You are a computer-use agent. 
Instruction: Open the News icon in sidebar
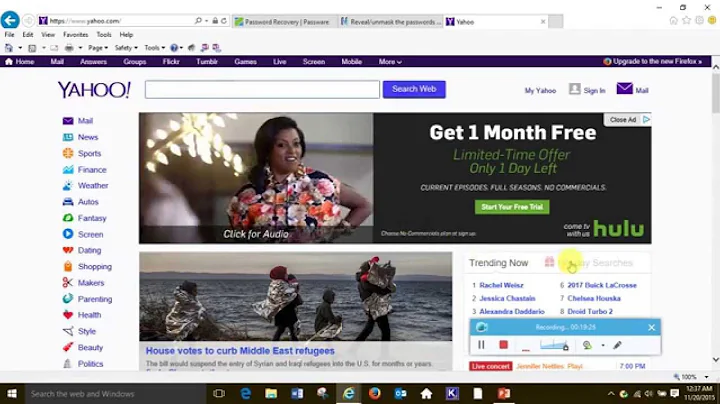(68, 137)
